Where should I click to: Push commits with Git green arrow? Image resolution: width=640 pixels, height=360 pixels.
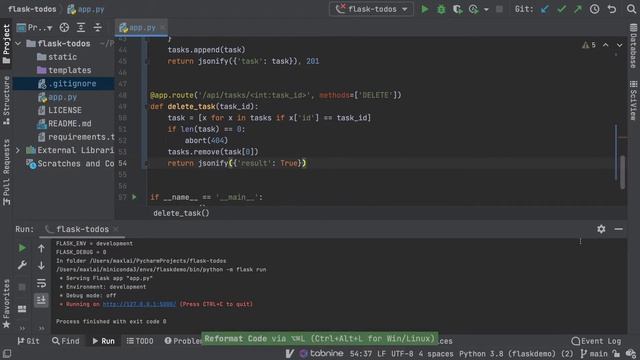click(578, 9)
